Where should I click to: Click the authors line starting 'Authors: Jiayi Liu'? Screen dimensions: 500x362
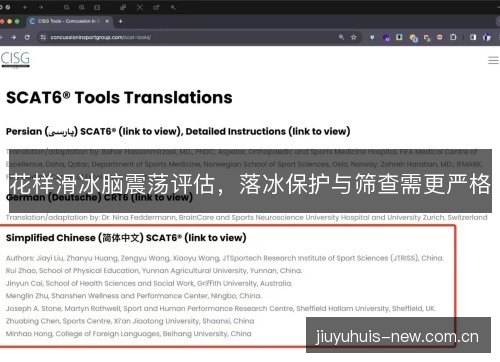pyautogui.click(x=224, y=258)
